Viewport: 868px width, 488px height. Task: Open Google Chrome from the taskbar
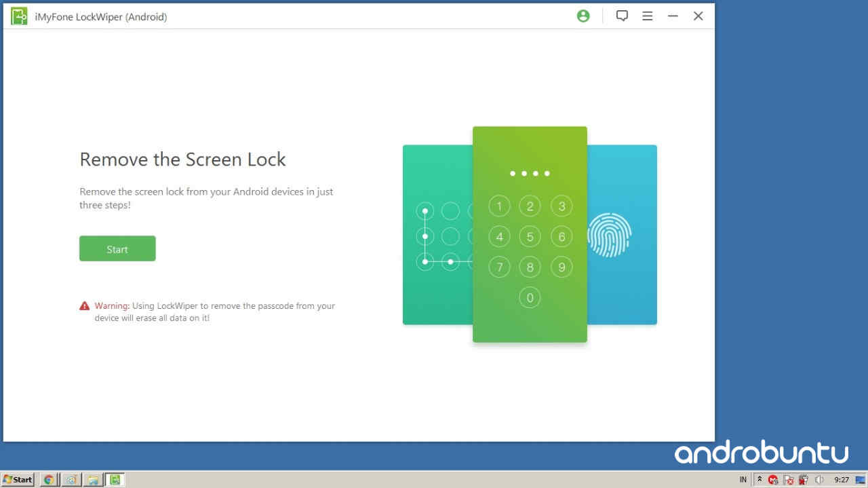coord(48,479)
